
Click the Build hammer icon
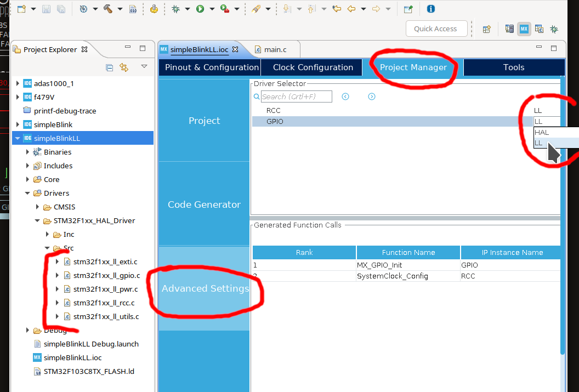(108, 9)
